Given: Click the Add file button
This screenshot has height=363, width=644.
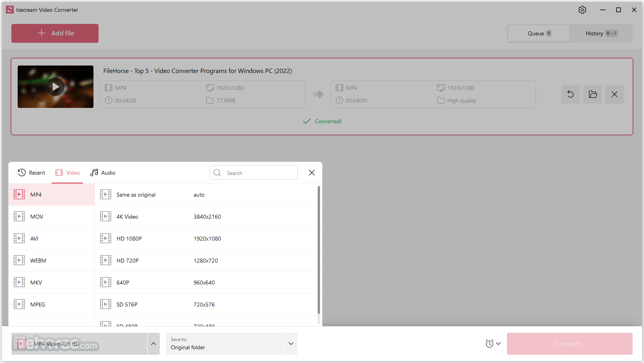Looking at the screenshot, I should tap(55, 33).
